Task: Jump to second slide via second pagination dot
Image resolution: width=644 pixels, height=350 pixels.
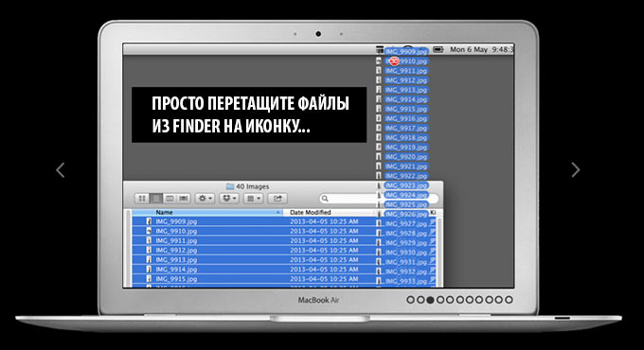Action: click(420, 300)
